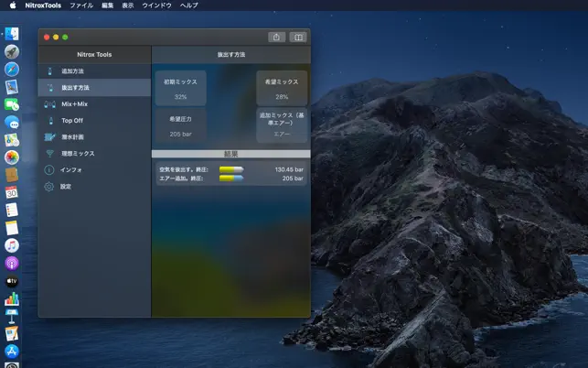The image size is (588, 368).
Task: Open the インフォ info icon
Action: coord(49,170)
